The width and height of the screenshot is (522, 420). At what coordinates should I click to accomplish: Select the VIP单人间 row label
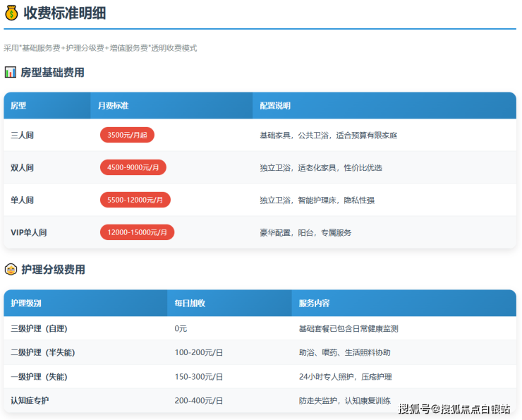pos(29,232)
